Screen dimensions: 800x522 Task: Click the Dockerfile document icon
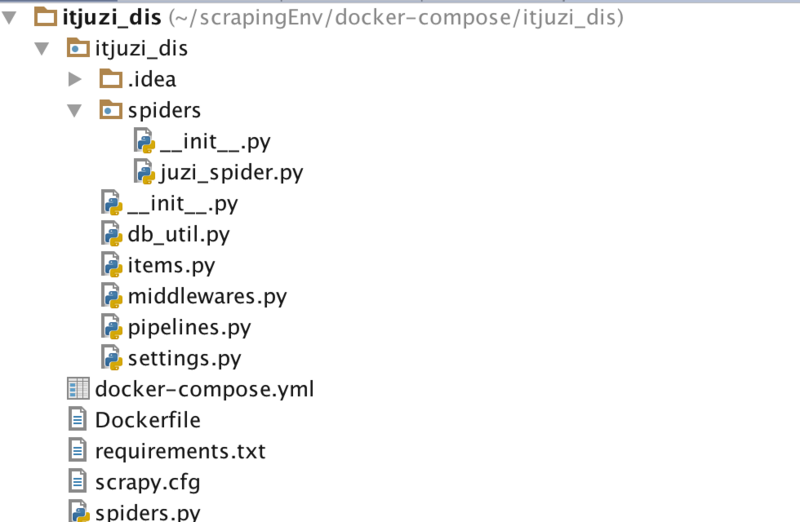click(x=78, y=419)
